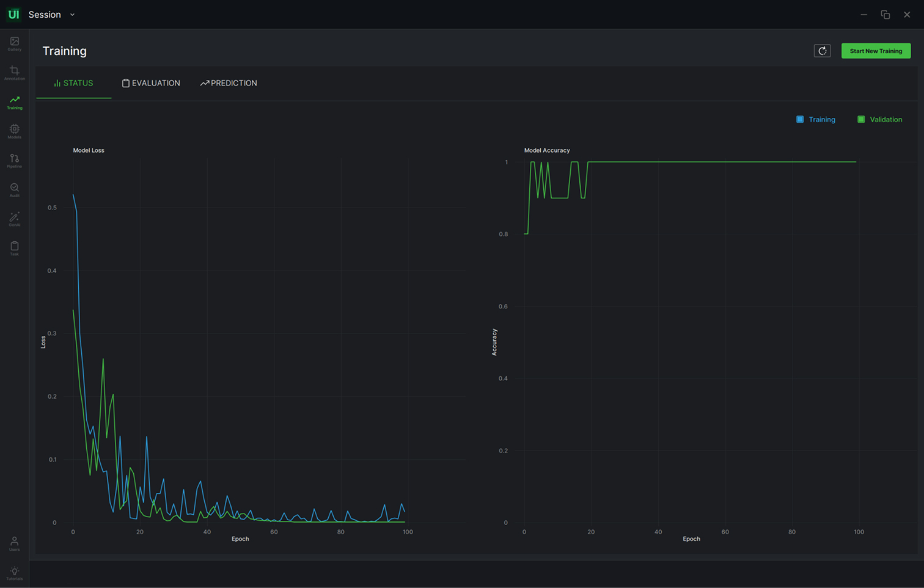Click the Model Loss chart title
Viewport: 924px width, 588px height.
click(x=89, y=150)
